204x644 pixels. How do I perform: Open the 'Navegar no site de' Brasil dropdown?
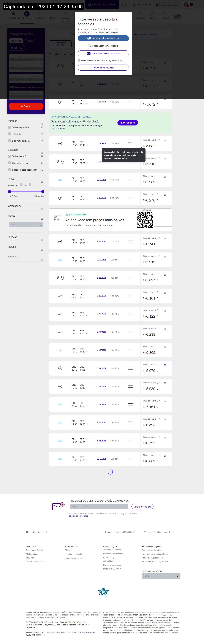[x=161, y=576]
